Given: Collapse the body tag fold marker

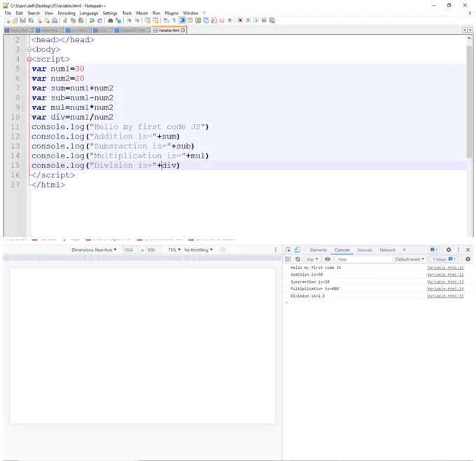Looking at the screenshot, I should point(29,50).
